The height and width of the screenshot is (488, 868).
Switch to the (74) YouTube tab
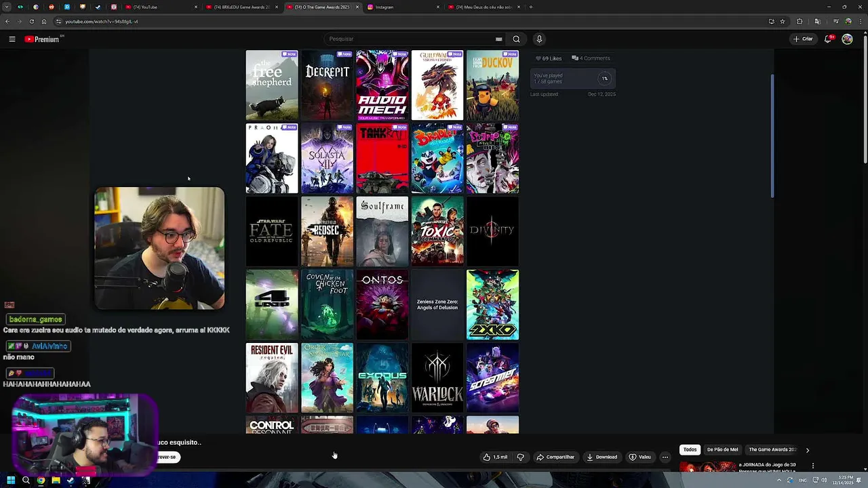click(160, 7)
